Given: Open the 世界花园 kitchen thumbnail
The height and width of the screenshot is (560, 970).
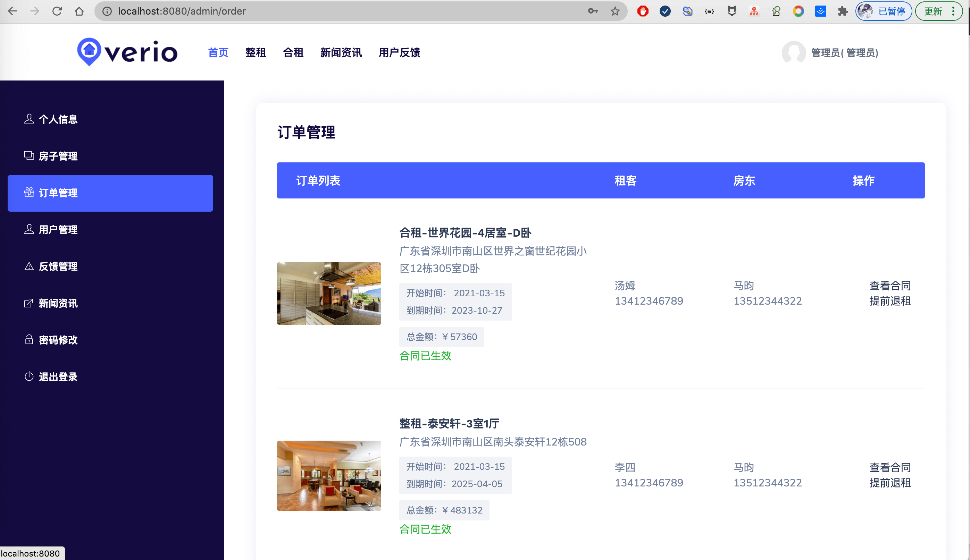Looking at the screenshot, I should point(329,294).
